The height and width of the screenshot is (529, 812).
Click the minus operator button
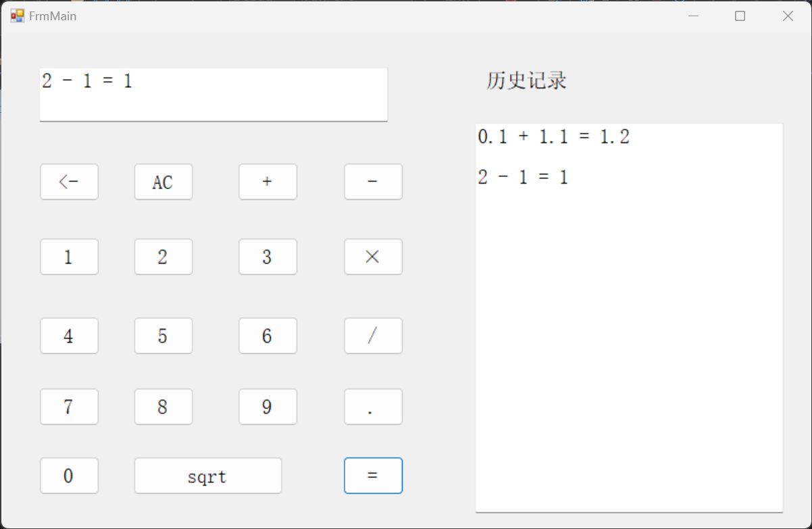click(373, 182)
